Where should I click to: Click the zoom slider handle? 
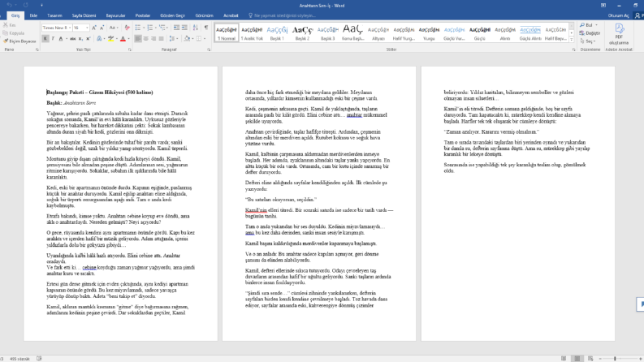click(615, 358)
